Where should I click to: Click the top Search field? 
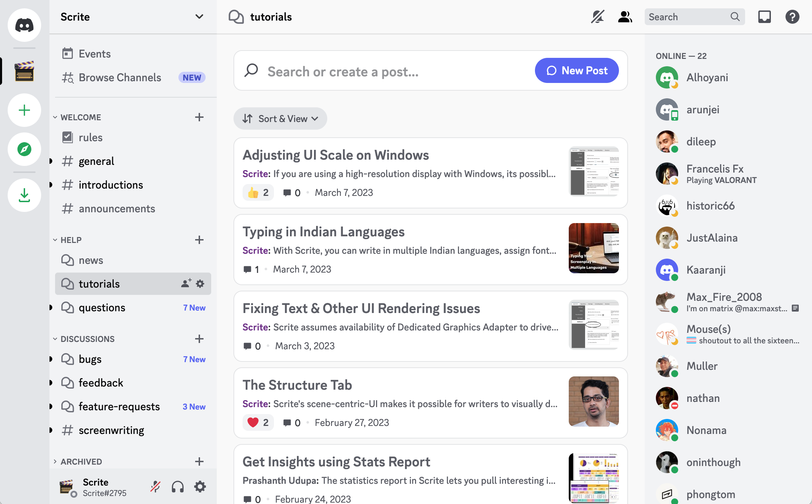(x=695, y=17)
